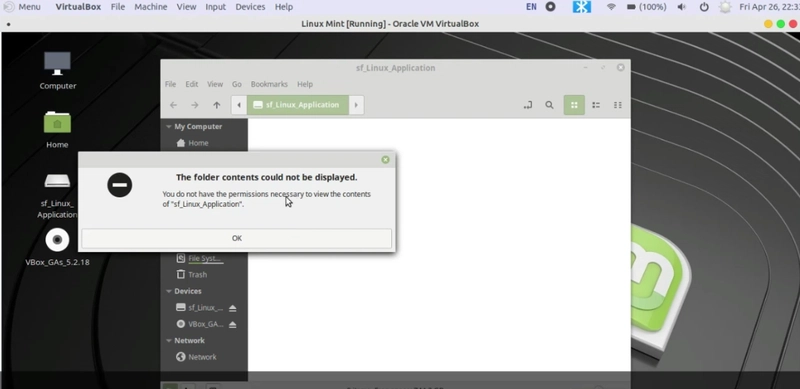This screenshot has width=800, height=389.
Task: Collapse the My Computer sidebar section
Action: point(168,127)
